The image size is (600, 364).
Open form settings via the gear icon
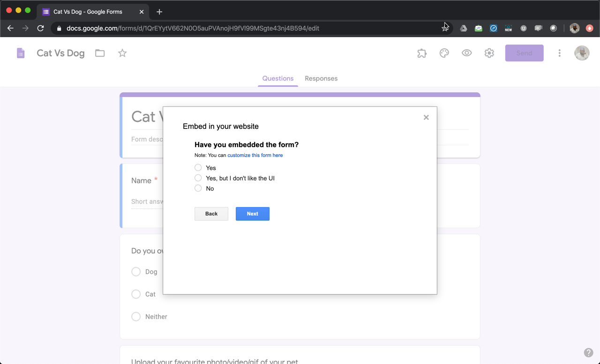pos(489,53)
